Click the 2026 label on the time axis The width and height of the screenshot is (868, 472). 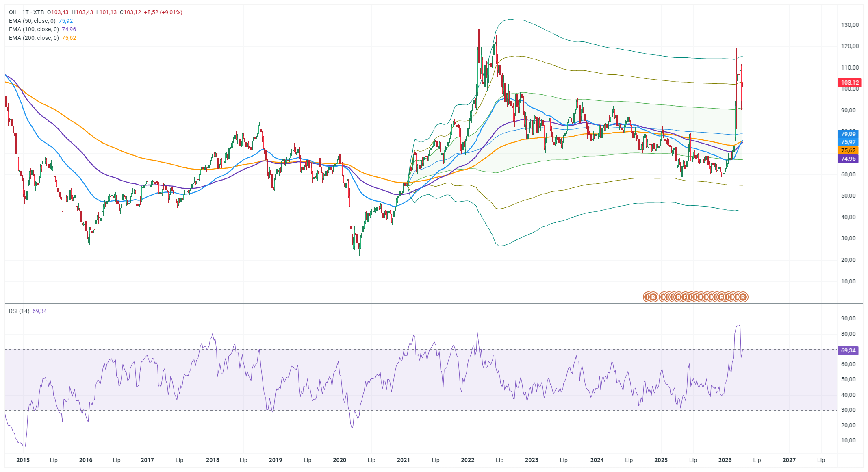725,460
